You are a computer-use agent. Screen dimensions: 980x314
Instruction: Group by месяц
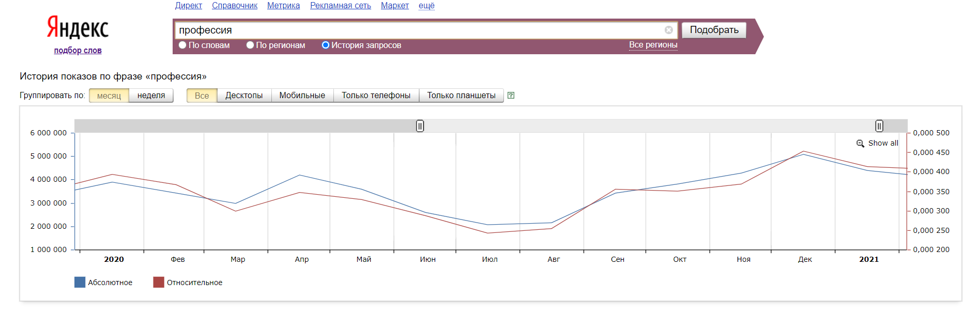click(109, 96)
